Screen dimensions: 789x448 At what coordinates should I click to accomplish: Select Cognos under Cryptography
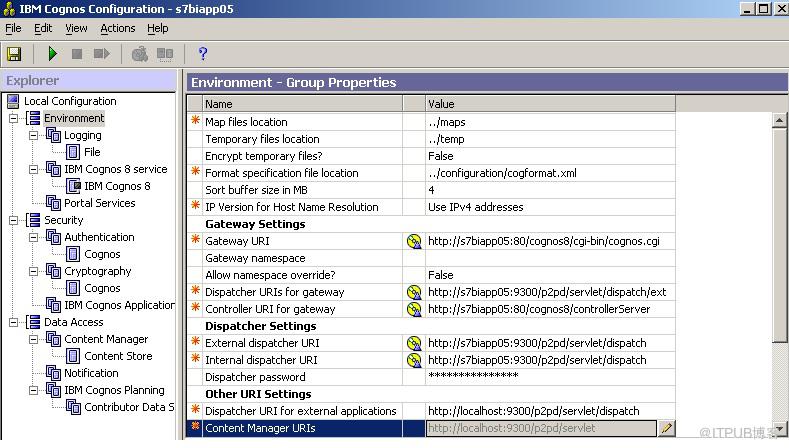click(102, 288)
